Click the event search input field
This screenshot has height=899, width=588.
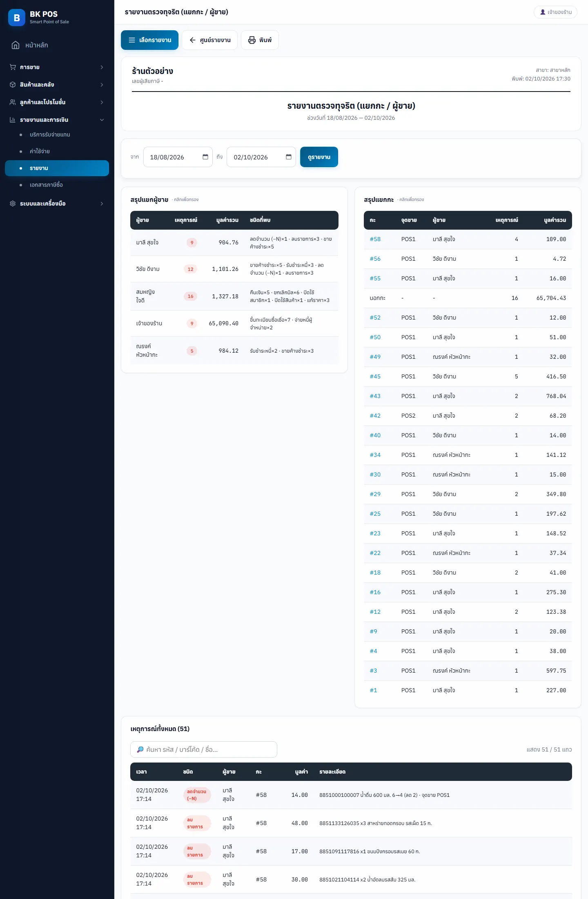tap(203, 749)
